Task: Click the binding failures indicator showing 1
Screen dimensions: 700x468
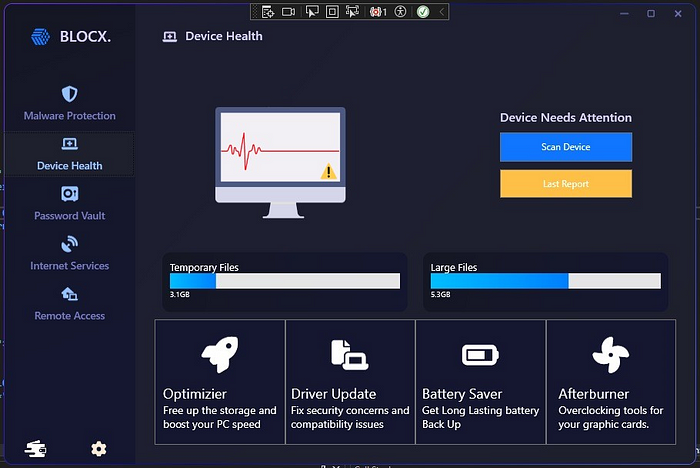Action: point(378,12)
